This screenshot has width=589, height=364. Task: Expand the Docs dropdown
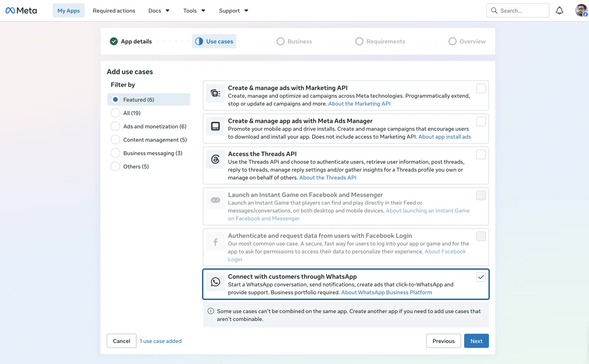point(159,11)
